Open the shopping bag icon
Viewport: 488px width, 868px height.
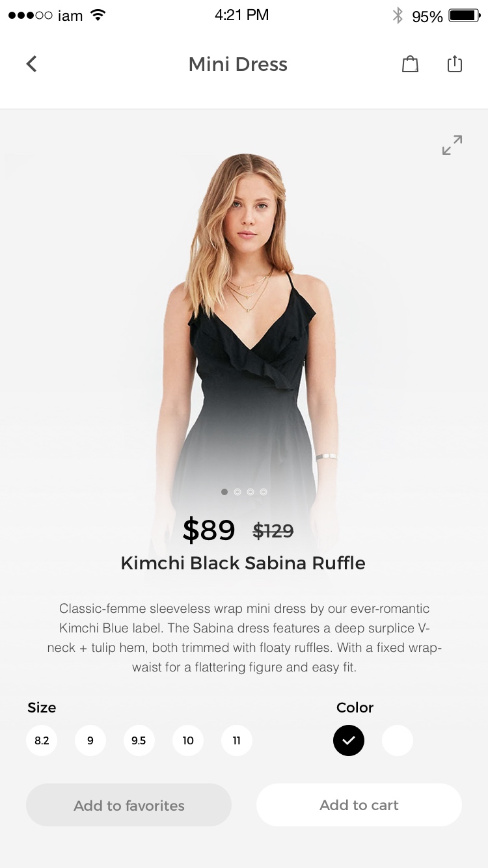[410, 64]
